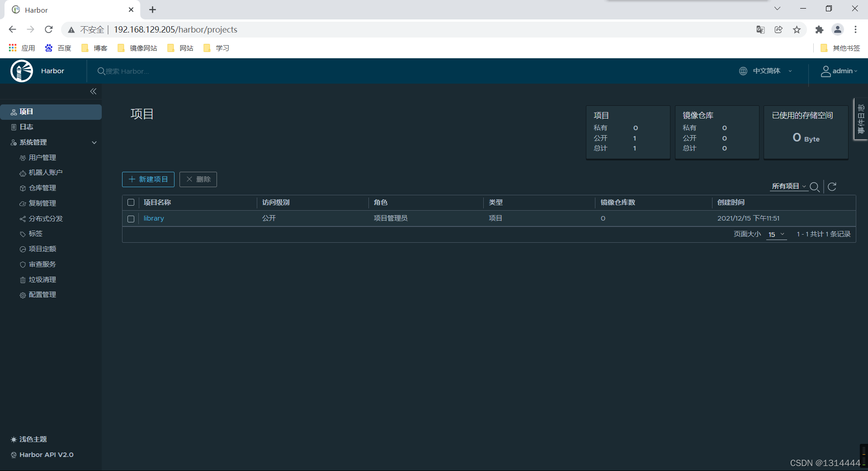
Task: Go forward in browser history
Action: [31, 29]
